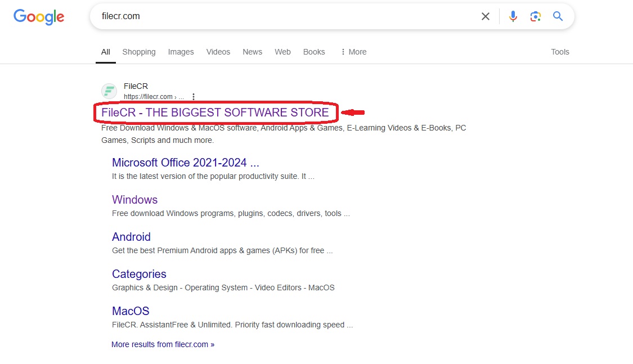Start voice search with microphone icon
This screenshot has width=633, height=364.
[513, 16]
